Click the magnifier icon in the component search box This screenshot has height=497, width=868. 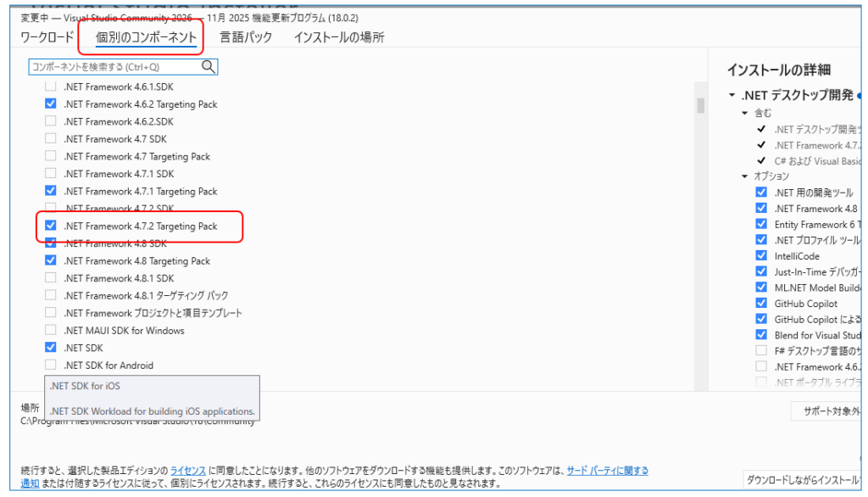(x=208, y=66)
